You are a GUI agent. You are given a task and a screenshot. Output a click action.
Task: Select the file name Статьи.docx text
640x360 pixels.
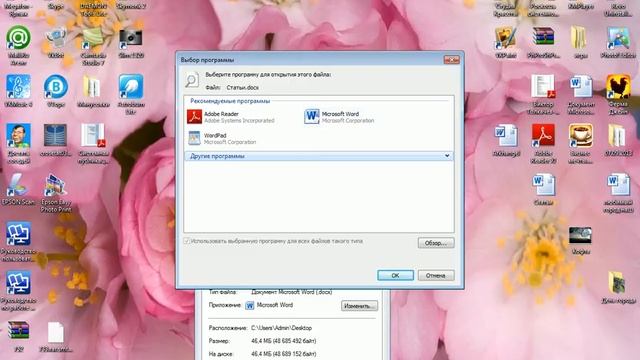point(242,87)
